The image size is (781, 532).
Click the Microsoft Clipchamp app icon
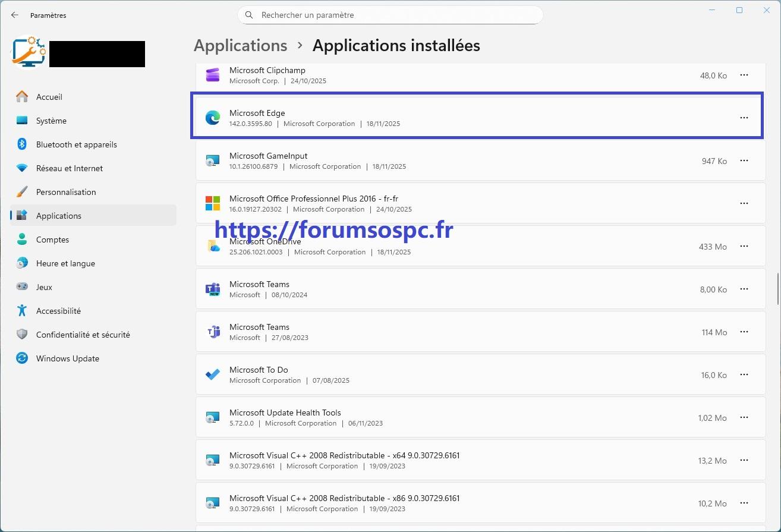tap(212, 75)
